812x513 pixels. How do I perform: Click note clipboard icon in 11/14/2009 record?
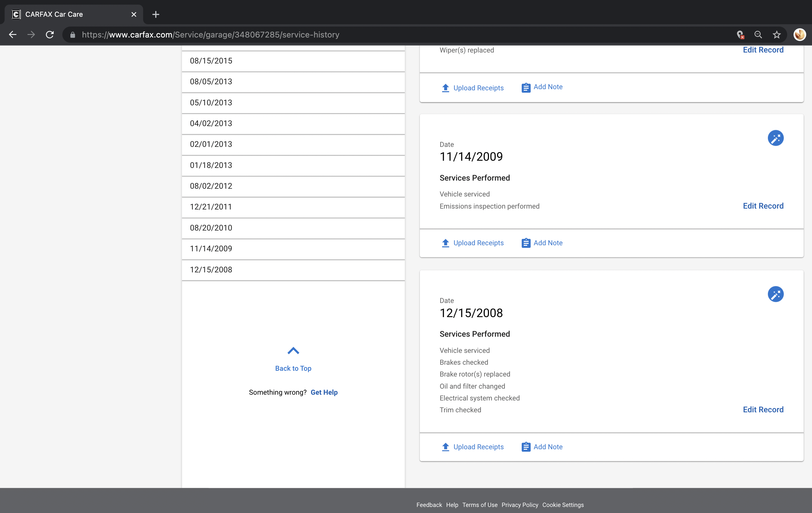point(526,243)
